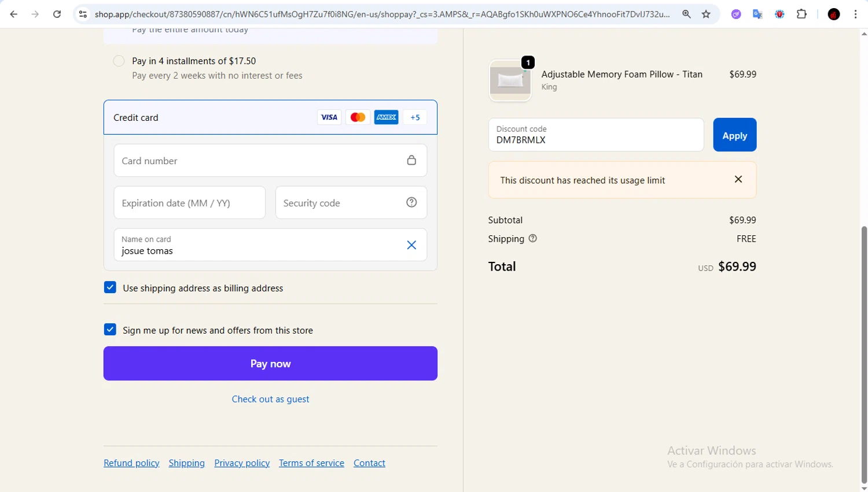This screenshot has width=868, height=492.
Task: Toggle Use shipping address as billing address
Action: pyautogui.click(x=110, y=287)
